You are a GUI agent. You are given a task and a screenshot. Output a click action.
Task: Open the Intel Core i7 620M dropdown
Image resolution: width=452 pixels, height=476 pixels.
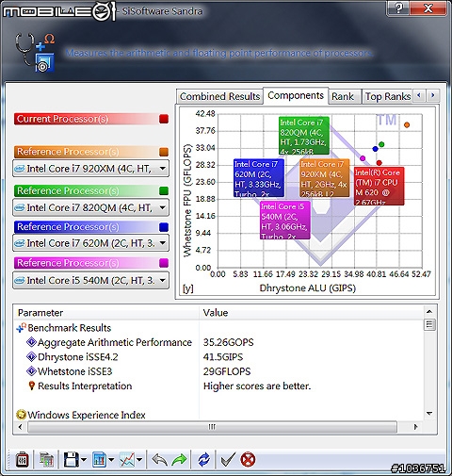coord(90,243)
